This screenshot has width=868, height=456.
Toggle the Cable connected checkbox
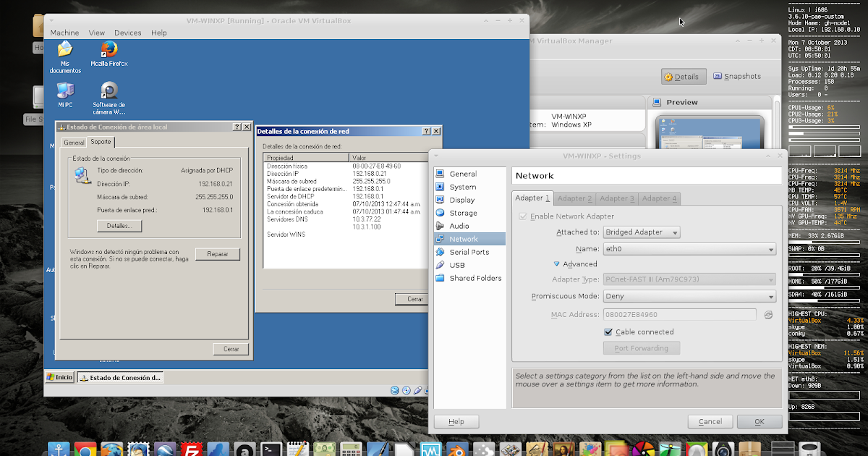[x=609, y=332]
